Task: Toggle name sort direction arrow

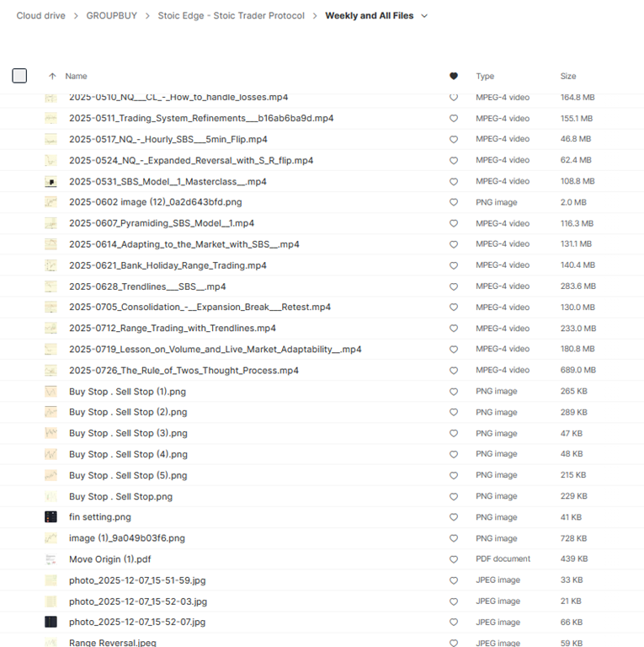Action: pos(52,76)
